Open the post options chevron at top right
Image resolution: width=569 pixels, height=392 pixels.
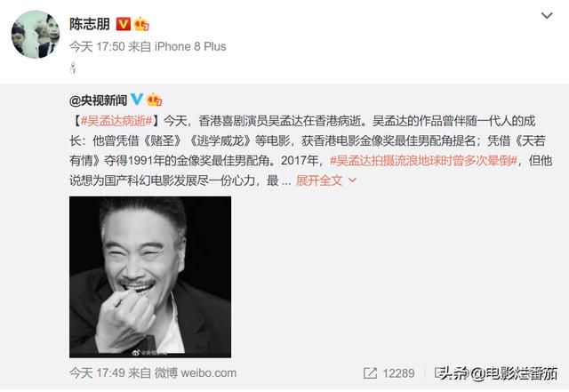pyautogui.click(x=547, y=16)
